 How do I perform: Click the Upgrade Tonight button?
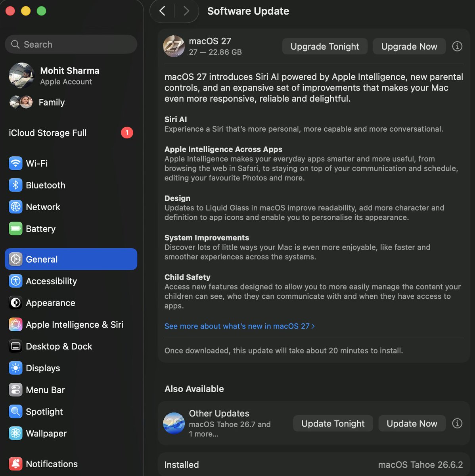coord(325,46)
